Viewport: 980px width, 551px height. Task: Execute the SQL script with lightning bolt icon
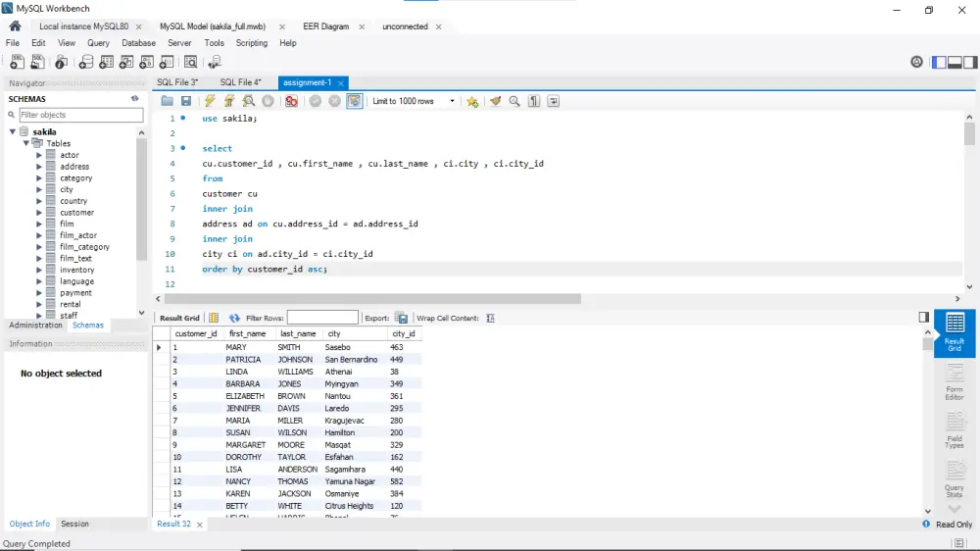(210, 101)
